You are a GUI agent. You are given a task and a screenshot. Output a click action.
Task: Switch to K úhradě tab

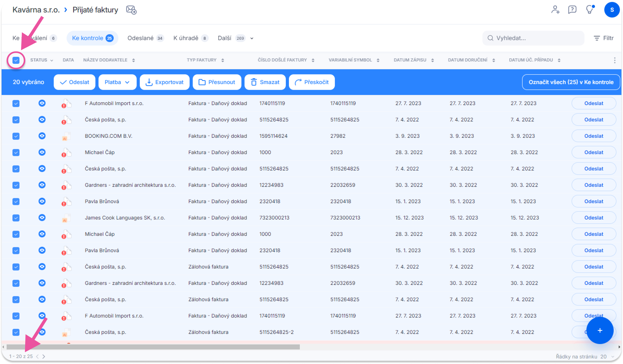coord(191,38)
